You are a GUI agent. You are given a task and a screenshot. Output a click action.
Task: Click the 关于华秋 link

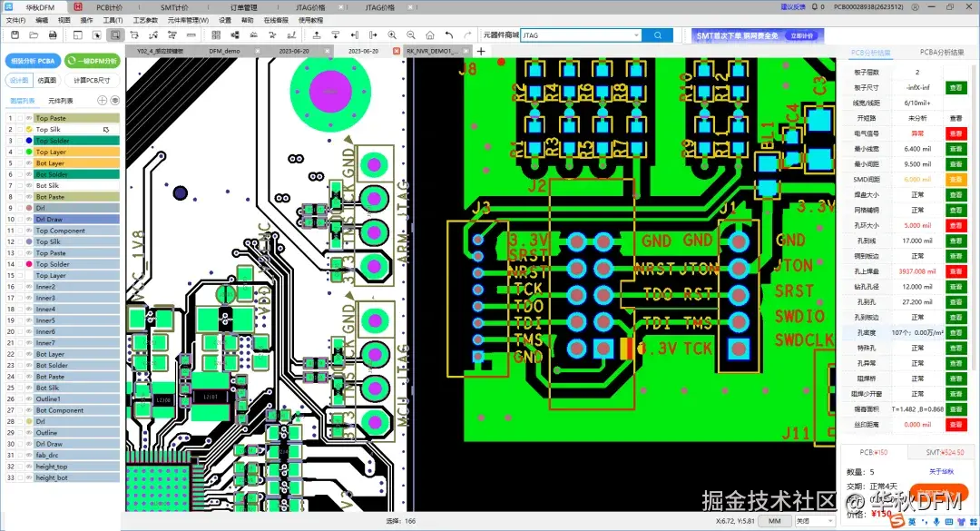(941, 472)
